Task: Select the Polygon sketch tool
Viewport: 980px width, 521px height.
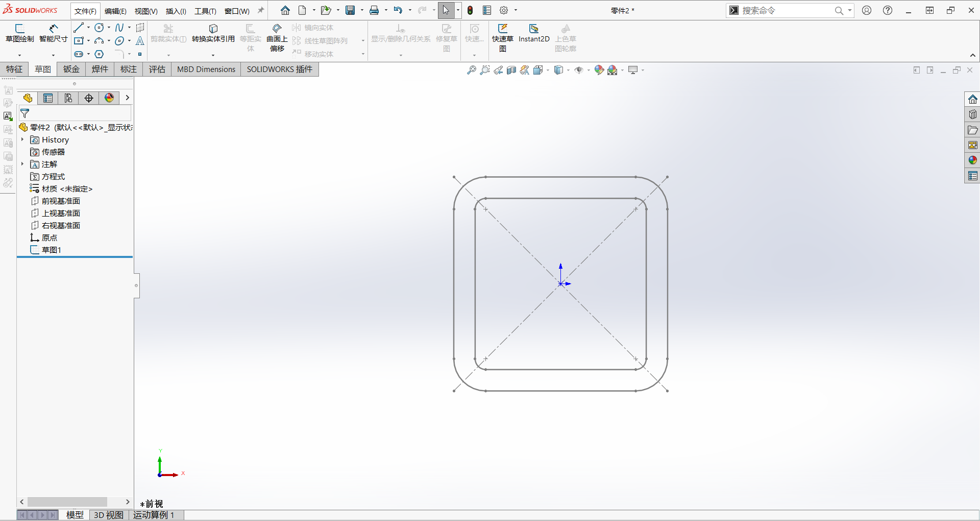Action: [x=99, y=54]
